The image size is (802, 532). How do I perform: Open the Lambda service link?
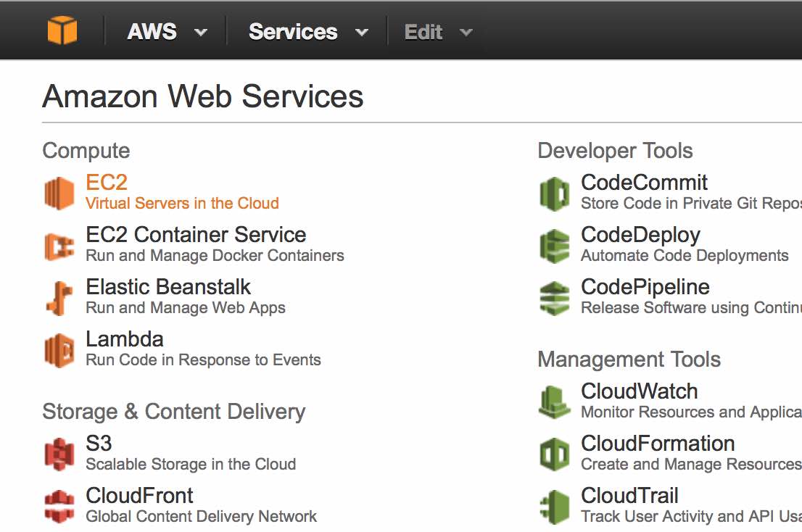tap(124, 338)
